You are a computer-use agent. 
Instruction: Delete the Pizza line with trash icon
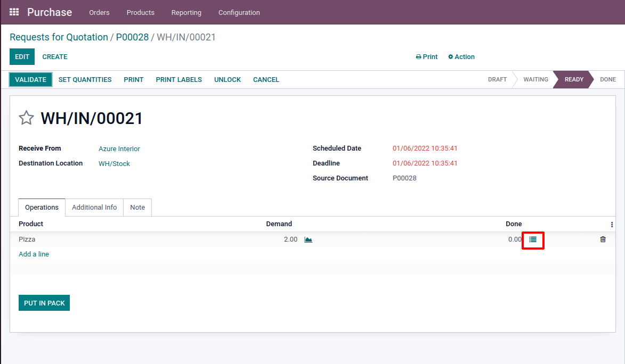603,239
